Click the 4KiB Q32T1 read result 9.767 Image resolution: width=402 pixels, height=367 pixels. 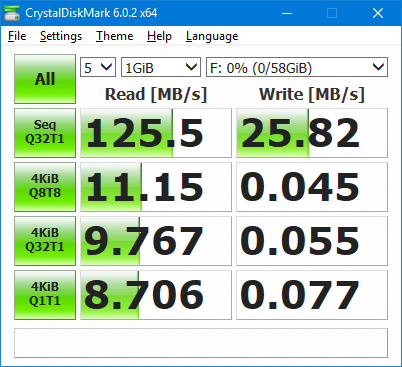coord(156,241)
